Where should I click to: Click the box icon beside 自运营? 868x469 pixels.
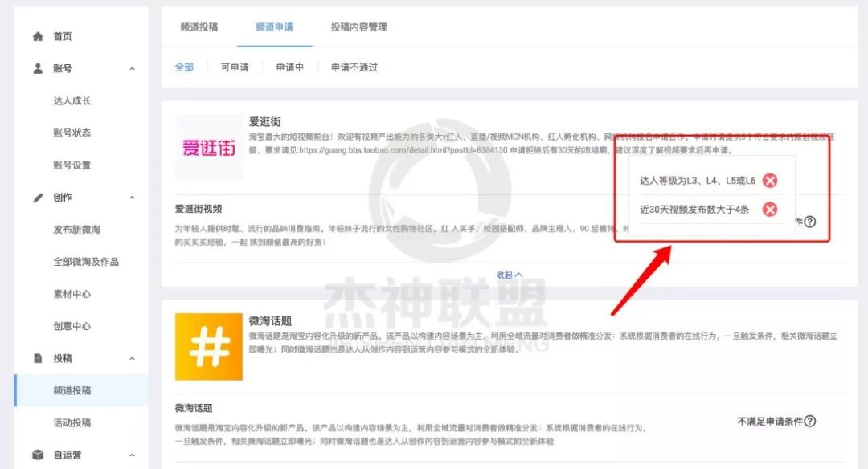[38, 455]
